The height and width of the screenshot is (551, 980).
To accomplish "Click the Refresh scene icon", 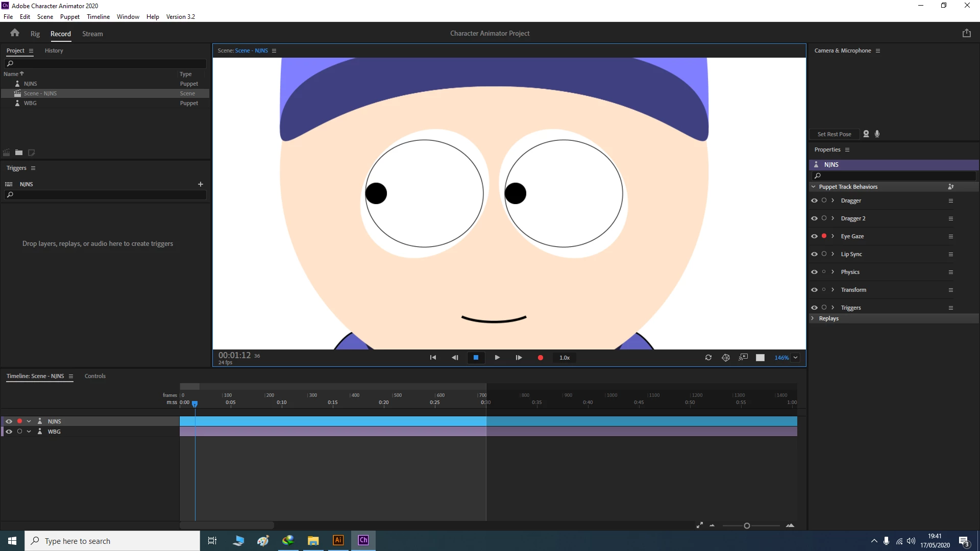I will tap(708, 358).
